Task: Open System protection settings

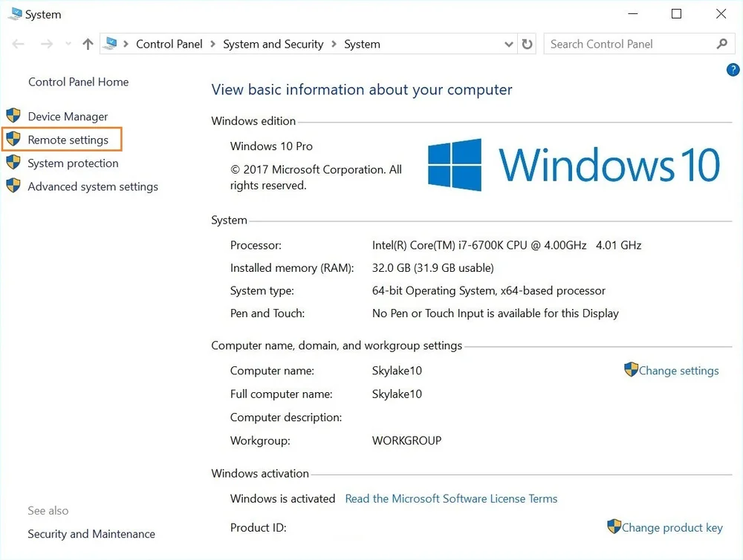Action: tap(72, 163)
